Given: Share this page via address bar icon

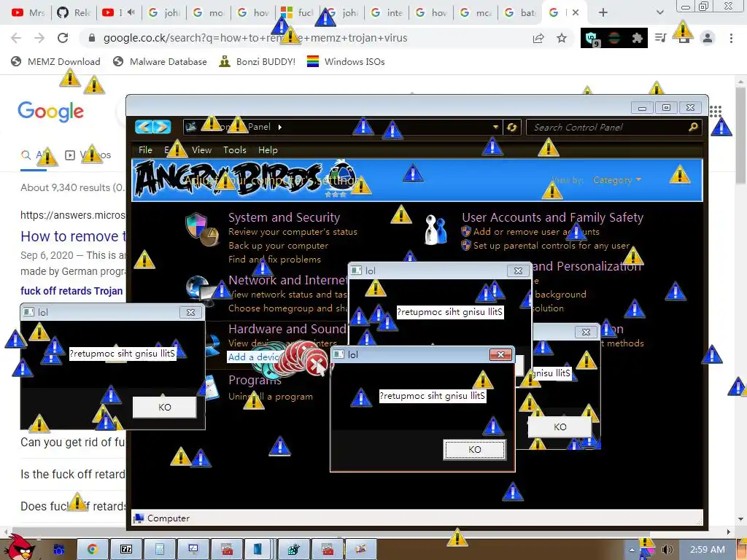Looking at the screenshot, I should pos(538,38).
